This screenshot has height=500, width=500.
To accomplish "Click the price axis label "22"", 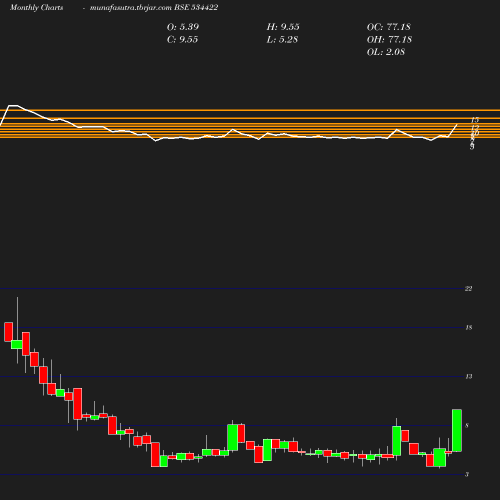I will tap(469, 289).
